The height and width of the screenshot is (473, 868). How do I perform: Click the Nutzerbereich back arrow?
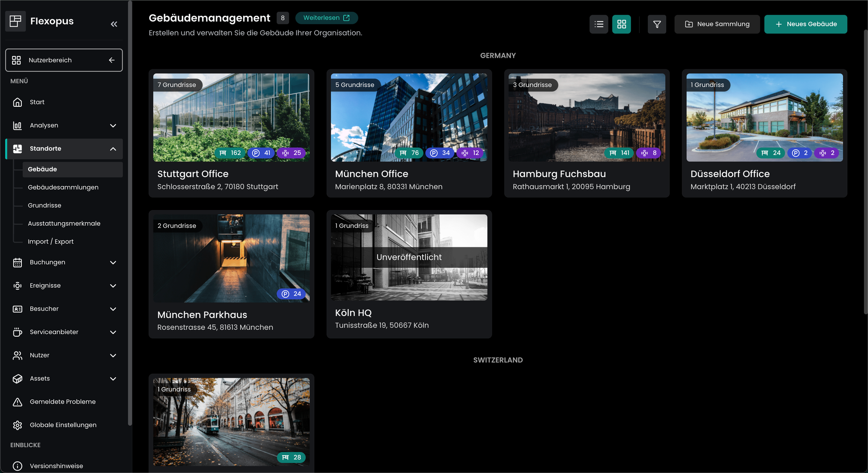pos(112,60)
